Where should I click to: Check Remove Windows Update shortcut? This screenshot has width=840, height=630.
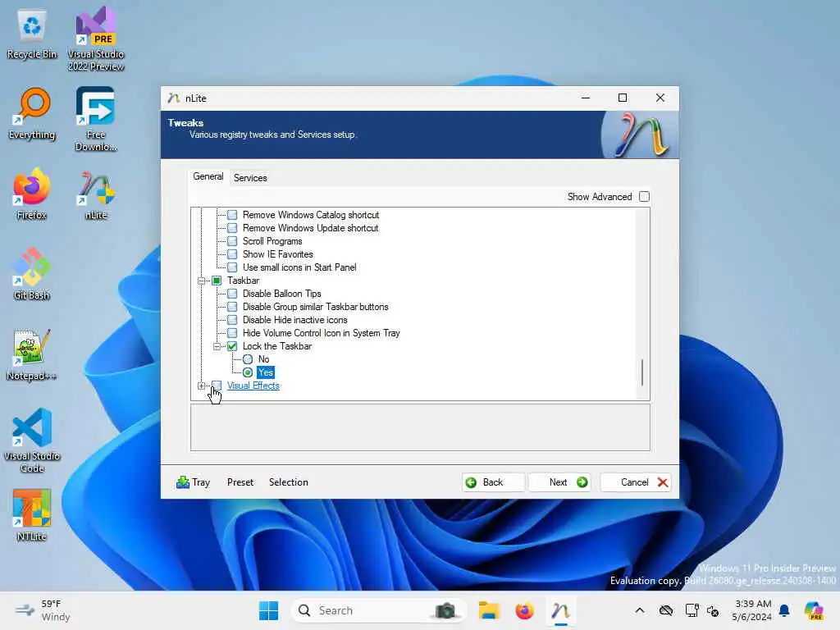pos(232,228)
